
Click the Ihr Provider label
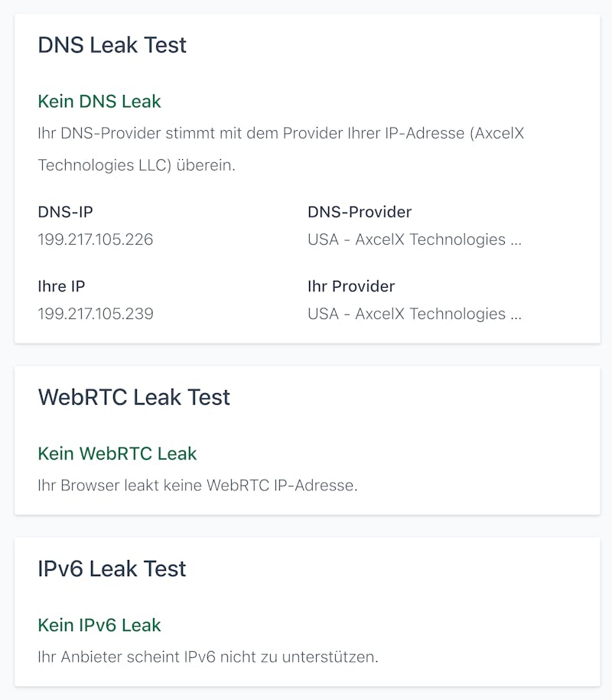point(351,286)
